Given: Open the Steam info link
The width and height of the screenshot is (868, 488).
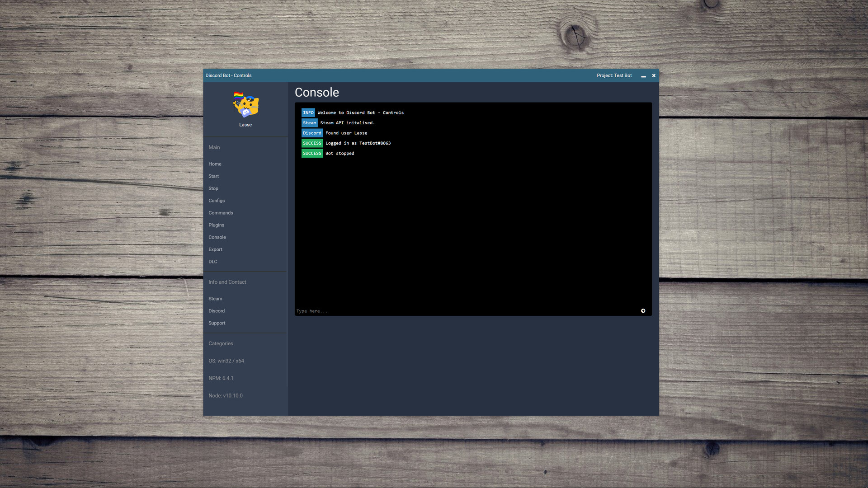Looking at the screenshot, I should pyautogui.click(x=215, y=299).
